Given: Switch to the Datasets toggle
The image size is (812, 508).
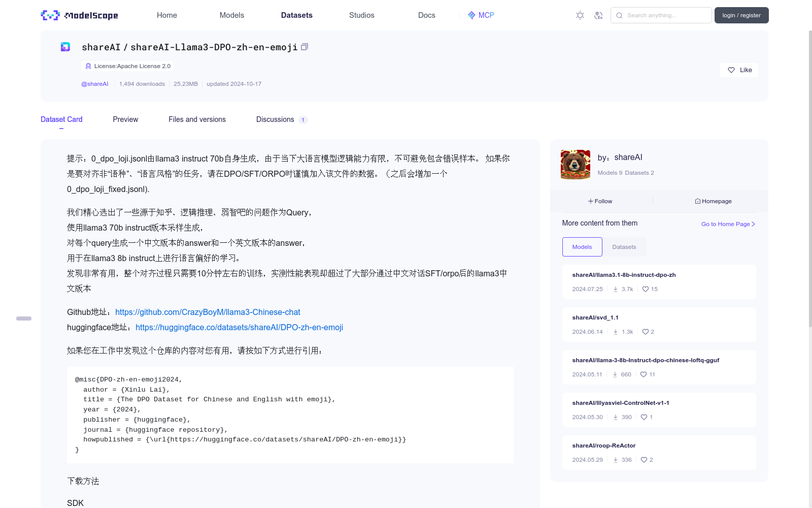Looking at the screenshot, I should pos(624,247).
